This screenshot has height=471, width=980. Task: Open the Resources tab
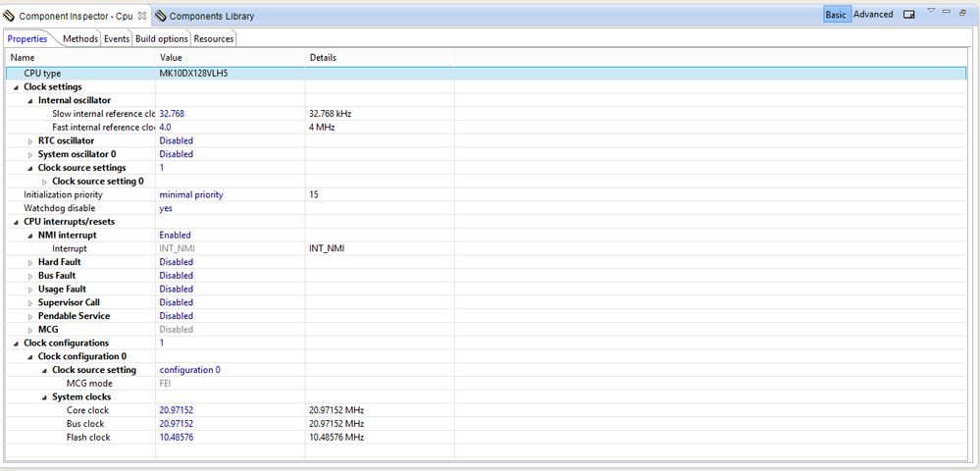point(214,39)
